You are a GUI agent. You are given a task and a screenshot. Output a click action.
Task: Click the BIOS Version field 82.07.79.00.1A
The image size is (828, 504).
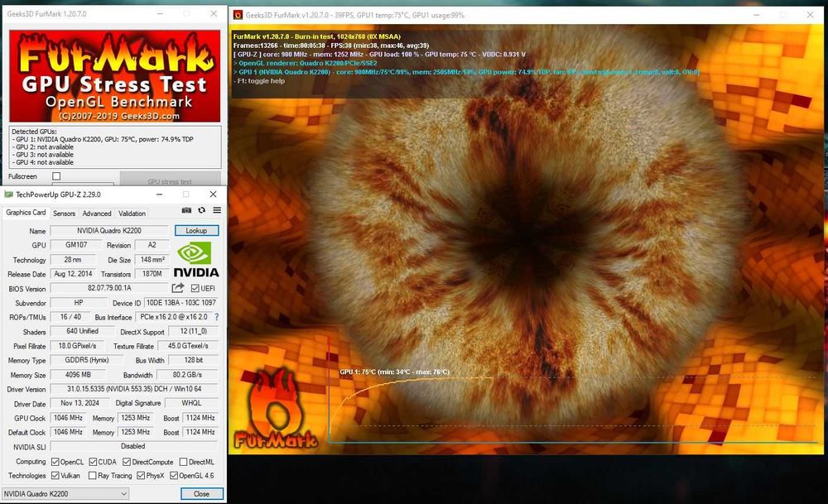point(109,288)
